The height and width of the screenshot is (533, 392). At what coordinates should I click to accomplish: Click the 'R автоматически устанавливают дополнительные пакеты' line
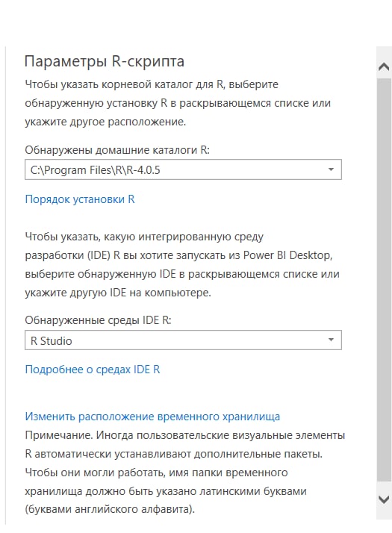174,454
